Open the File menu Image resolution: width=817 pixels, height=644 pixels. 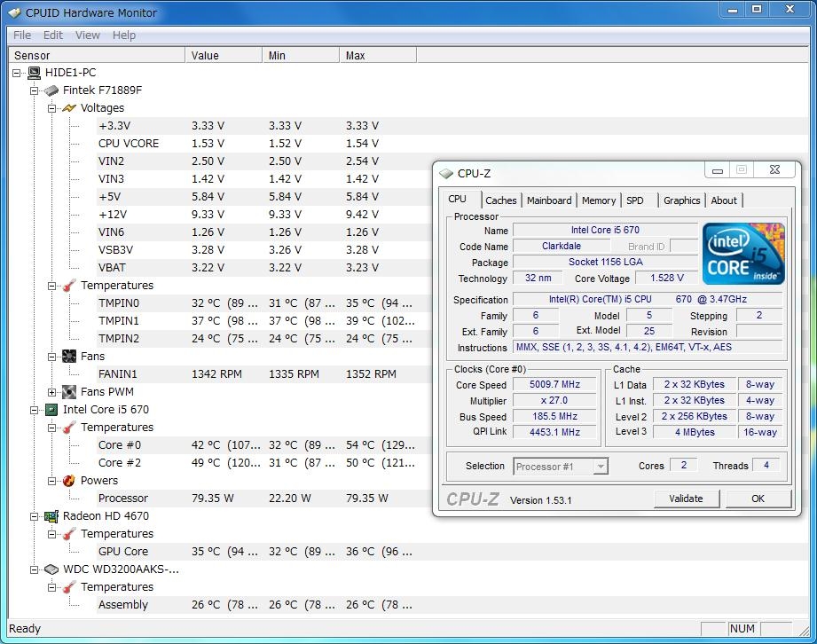pos(22,35)
